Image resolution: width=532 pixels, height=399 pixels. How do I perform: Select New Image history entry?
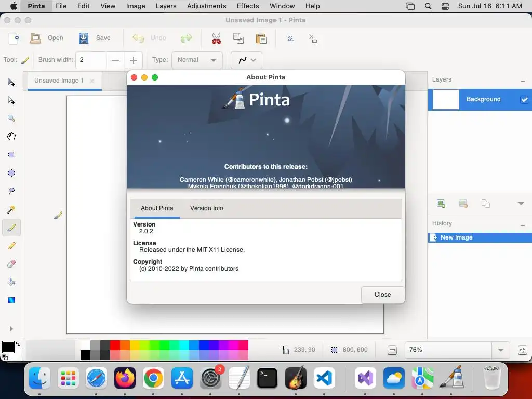(x=480, y=237)
